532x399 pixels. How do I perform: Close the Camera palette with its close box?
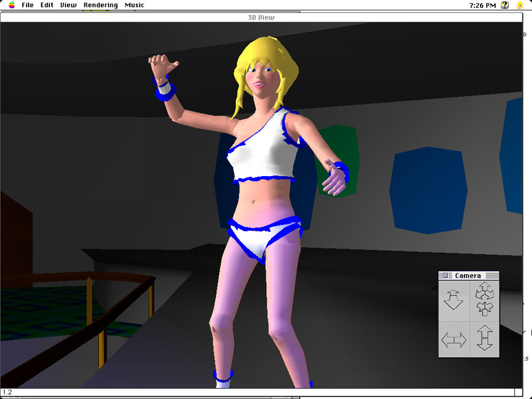(445, 276)
